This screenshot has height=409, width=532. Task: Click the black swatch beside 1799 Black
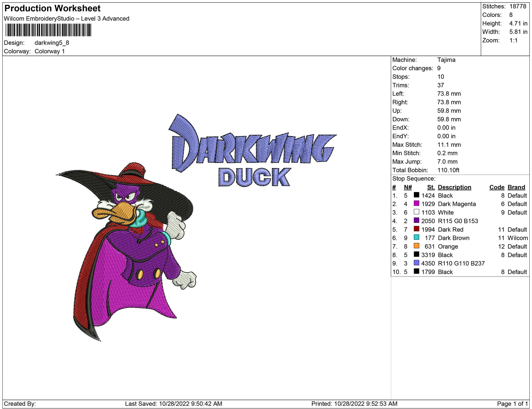pos(416,271)
